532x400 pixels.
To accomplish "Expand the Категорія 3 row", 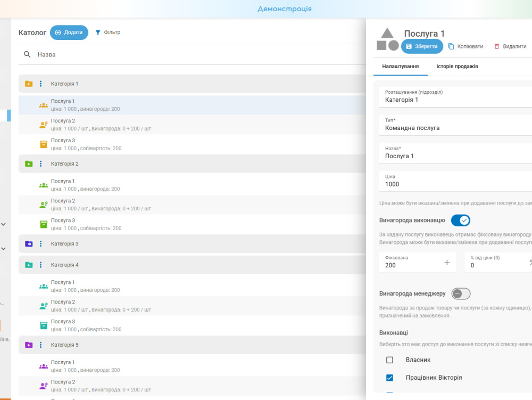I will pyautogui.click(x=192, y=244).
